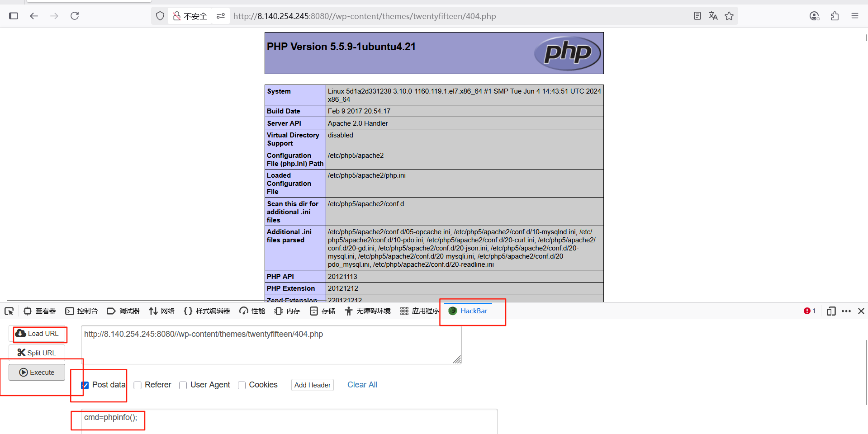The height and width of the screenshot is (434, 868).
Task: Click the forward navigation arrow
Action: coord(54,16)
